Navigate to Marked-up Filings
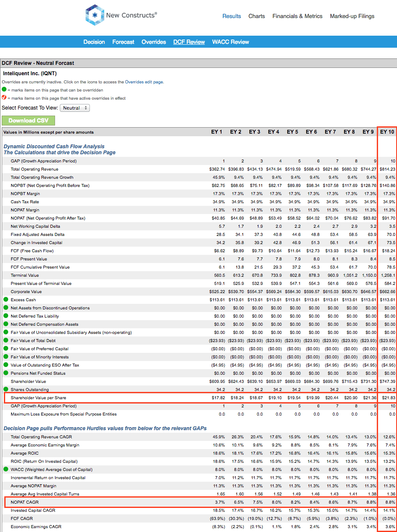Viewport: 397px width, 532px height. click(352, 16)
